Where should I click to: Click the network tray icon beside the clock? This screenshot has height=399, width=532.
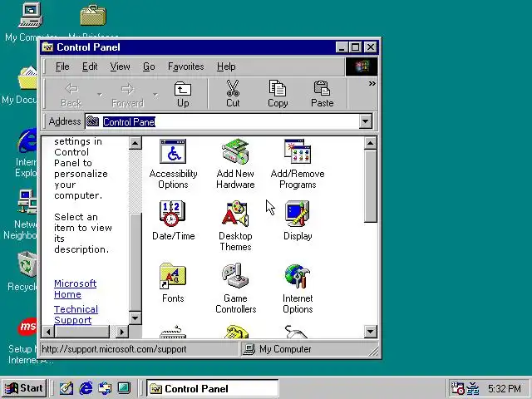[473, 388]
